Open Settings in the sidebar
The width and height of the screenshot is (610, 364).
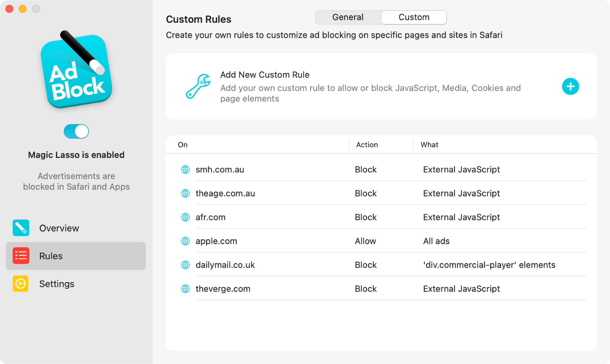point(76,284)
